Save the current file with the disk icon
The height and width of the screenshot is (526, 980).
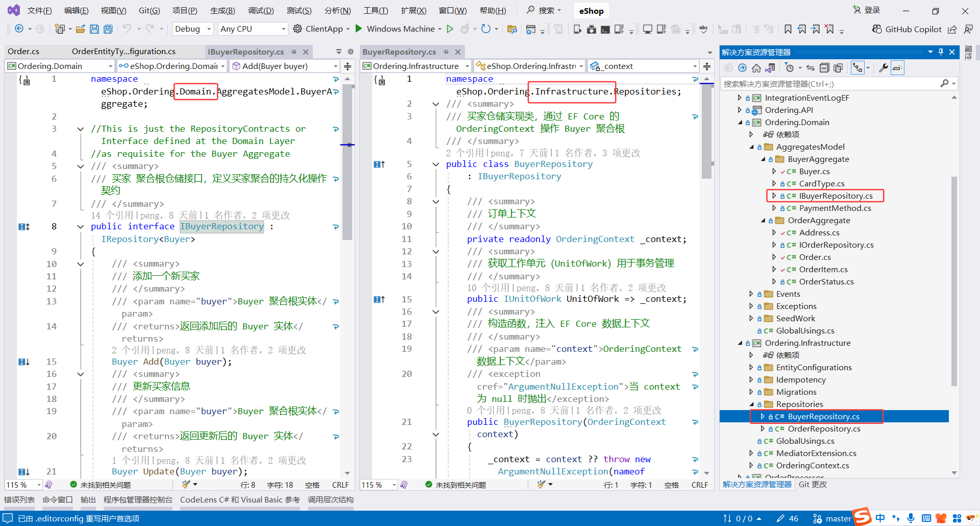click(94, 29)
